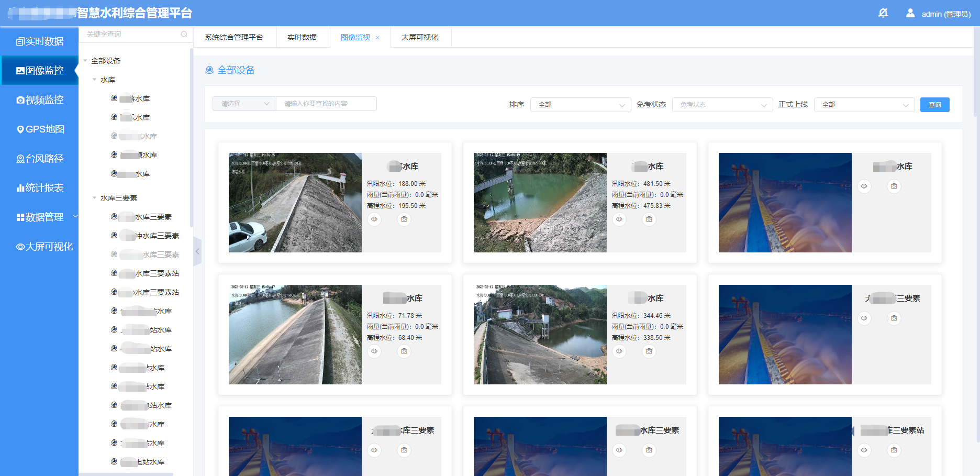Open the 排序 dropdown
Viewport: 980px width, 476px height.
coord(580,105)
